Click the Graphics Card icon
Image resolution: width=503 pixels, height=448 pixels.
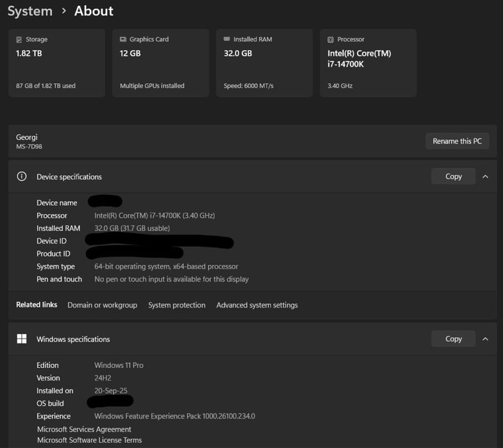[123, 39]
